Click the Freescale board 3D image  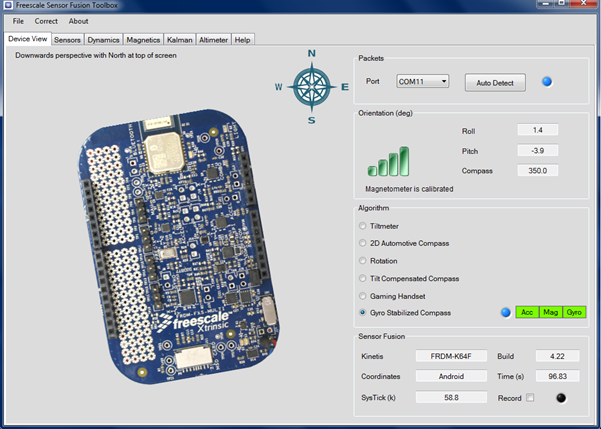(x=179, y=245)
